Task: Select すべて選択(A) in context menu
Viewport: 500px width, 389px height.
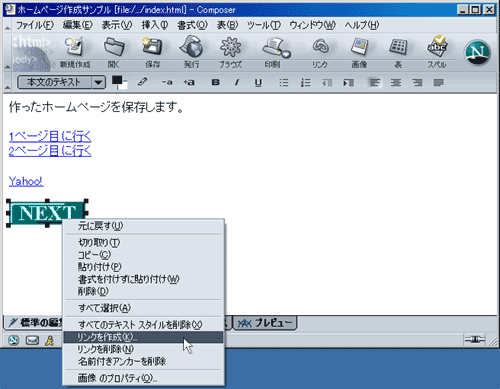Action: [143, 308]
